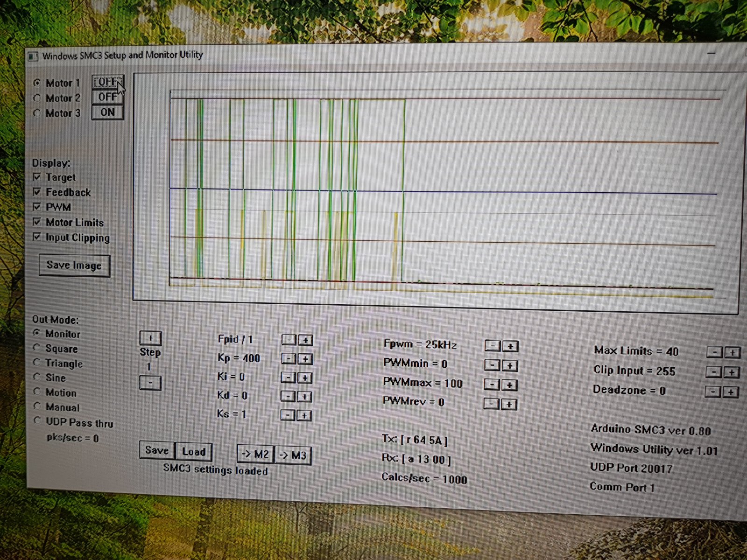The height and width of the screenshot is (560, 747).
Task: Decrease Ks with the minus button
Action: (288, 415)
